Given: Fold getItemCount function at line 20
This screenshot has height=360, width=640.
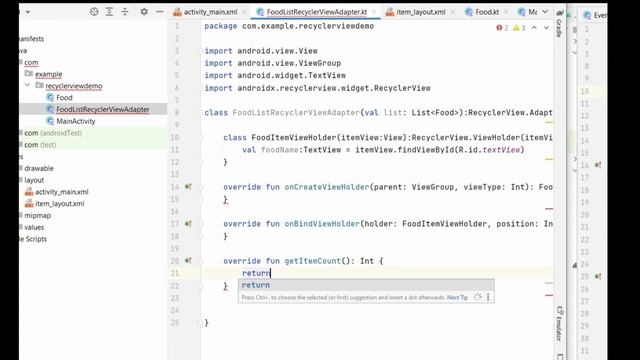Looking at the screenshot, I should point(200,261).
